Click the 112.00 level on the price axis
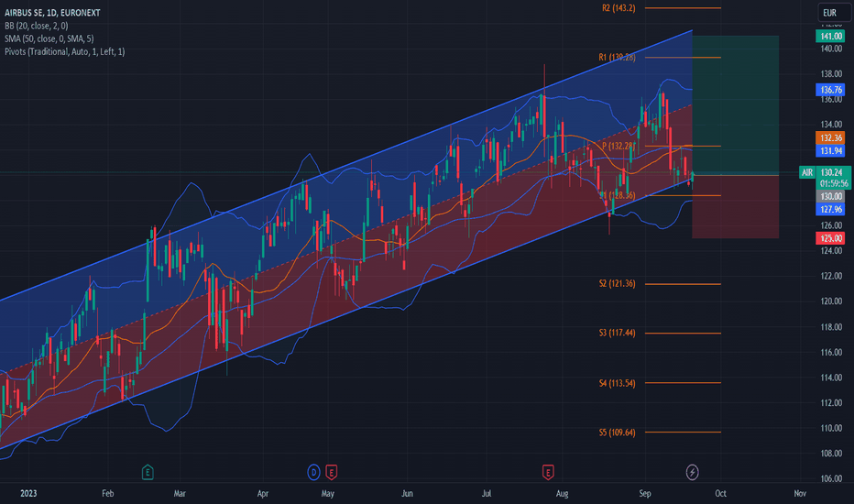The height and width of the screenshot is (504, 854). point(832,402)
